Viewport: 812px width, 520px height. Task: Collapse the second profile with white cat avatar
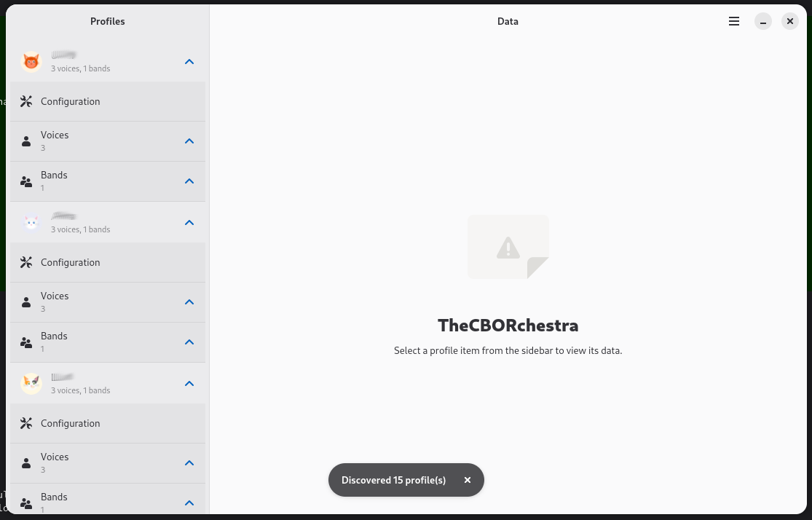(189, 223)
